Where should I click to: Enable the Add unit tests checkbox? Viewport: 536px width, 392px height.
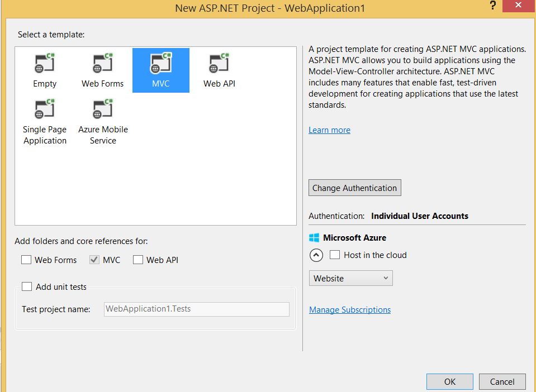[26, 286]
